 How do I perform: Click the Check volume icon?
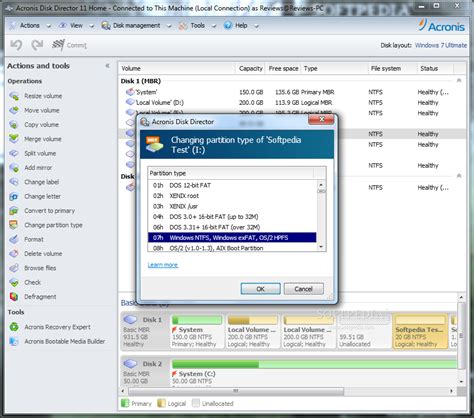14,282
